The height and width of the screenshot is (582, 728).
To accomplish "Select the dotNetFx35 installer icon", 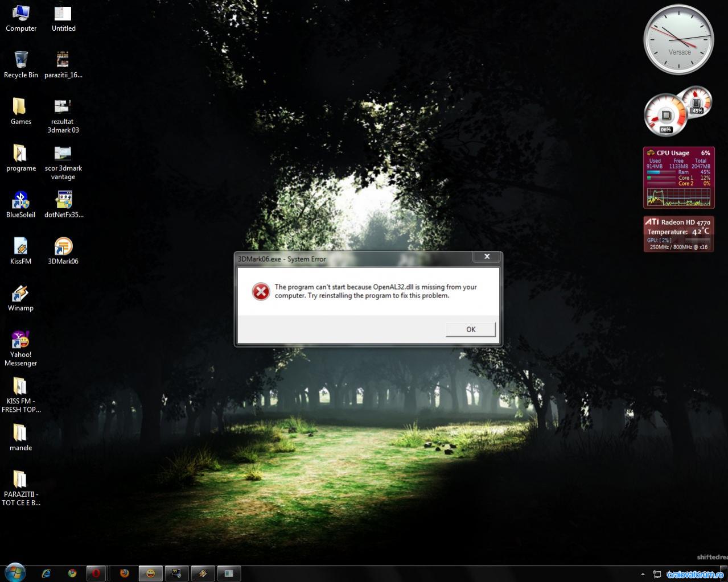I will pos(63,204).
